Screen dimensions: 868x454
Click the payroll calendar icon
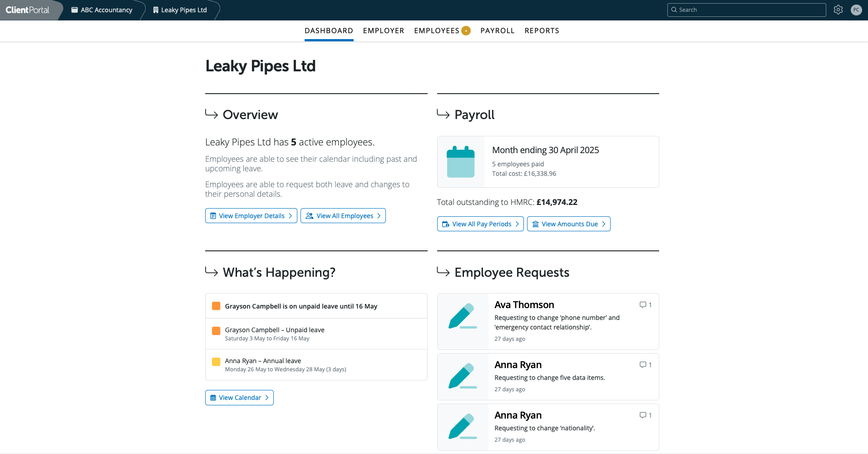pyautogui.click(x=460, y=162)
